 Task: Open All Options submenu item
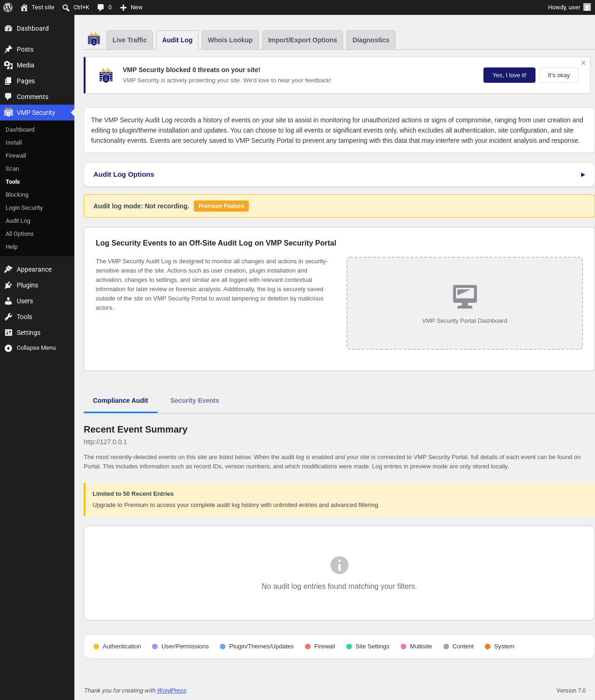pos(20,234)
